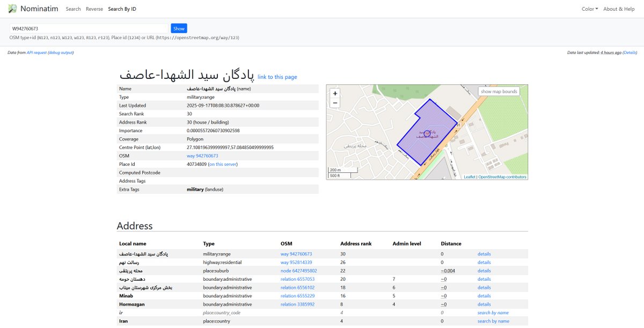Open node 6427495802 link
Screen dimensions: 644x328
click(299, 271)
